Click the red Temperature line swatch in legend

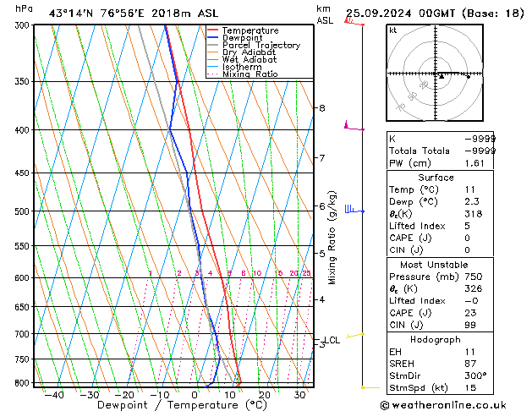[x=214, y=30]
